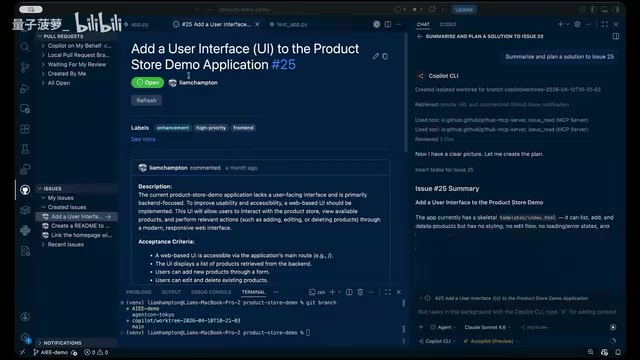Open the Manage gear in the activity bar
The width and height of the screenshot is (640, 360).
[25, 337]
